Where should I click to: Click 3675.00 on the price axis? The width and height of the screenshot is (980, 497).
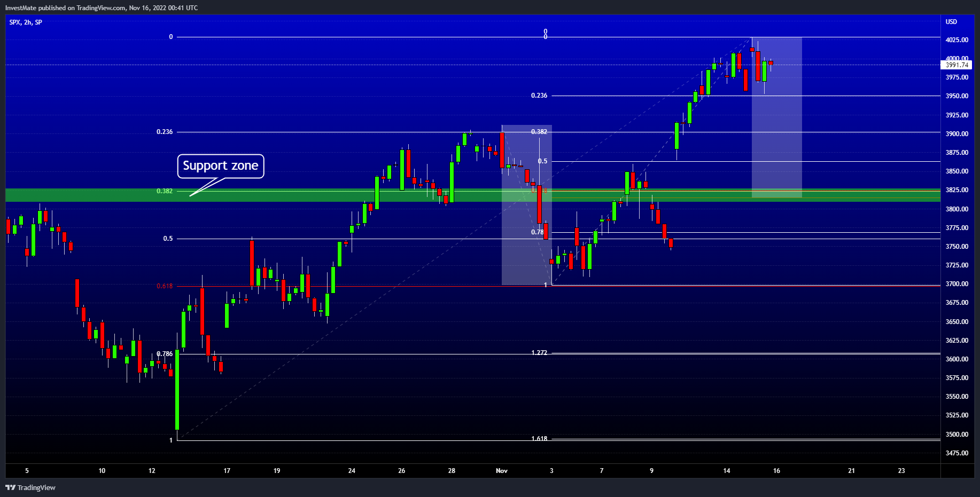[x=956, y=303]
